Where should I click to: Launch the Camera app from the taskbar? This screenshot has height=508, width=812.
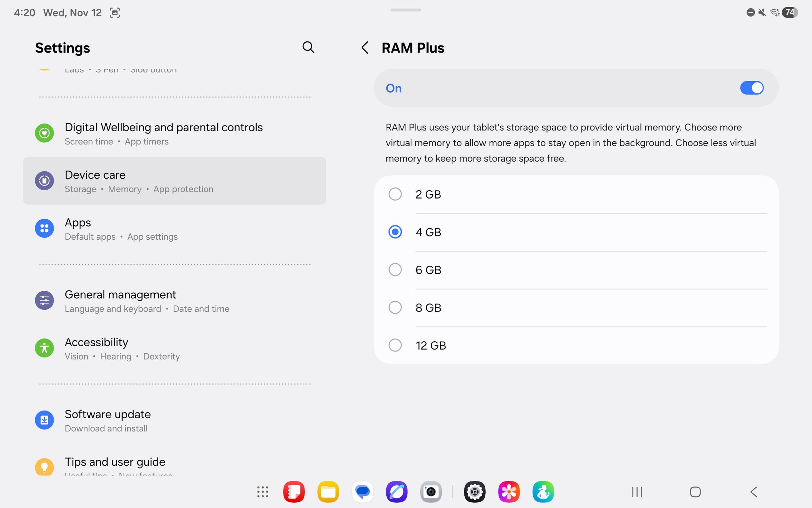[431, 492]
